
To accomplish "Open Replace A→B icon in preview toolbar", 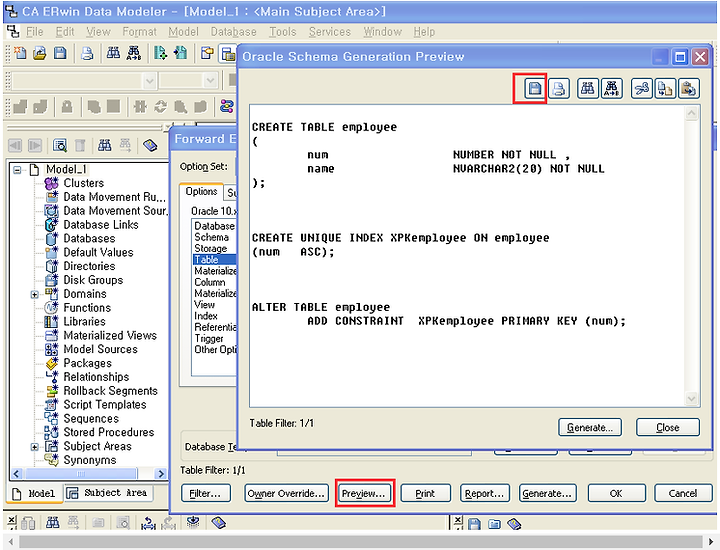I will pyautogui.click(x=612, y=88).
